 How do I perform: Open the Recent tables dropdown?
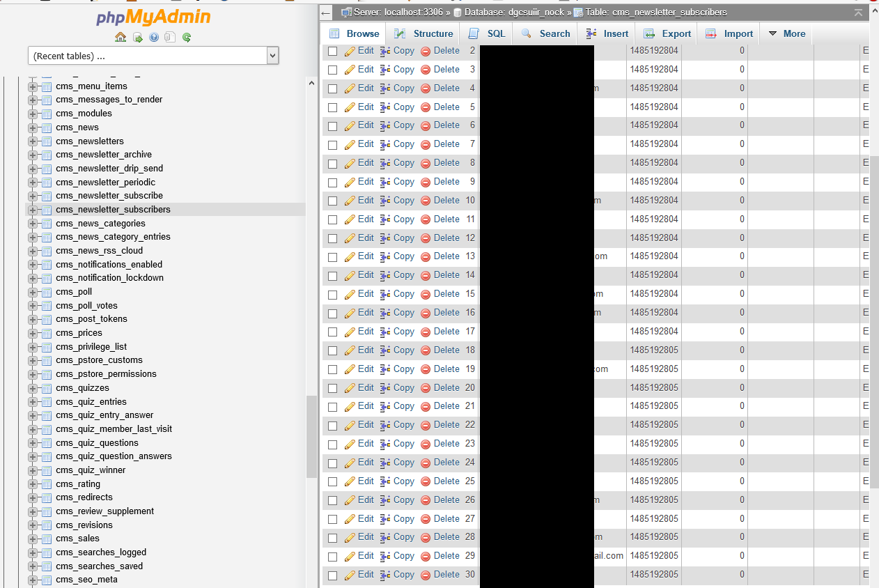pos(153,56)
